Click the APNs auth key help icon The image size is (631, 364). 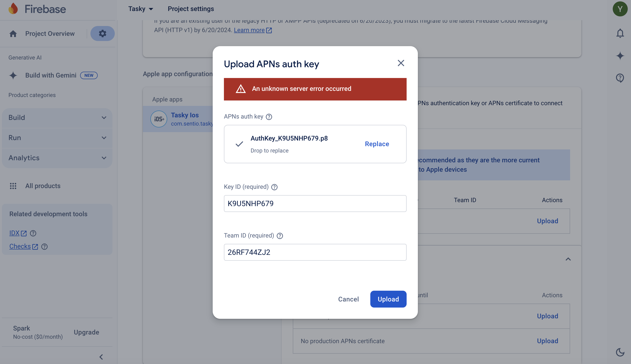[x=269, y=117]
